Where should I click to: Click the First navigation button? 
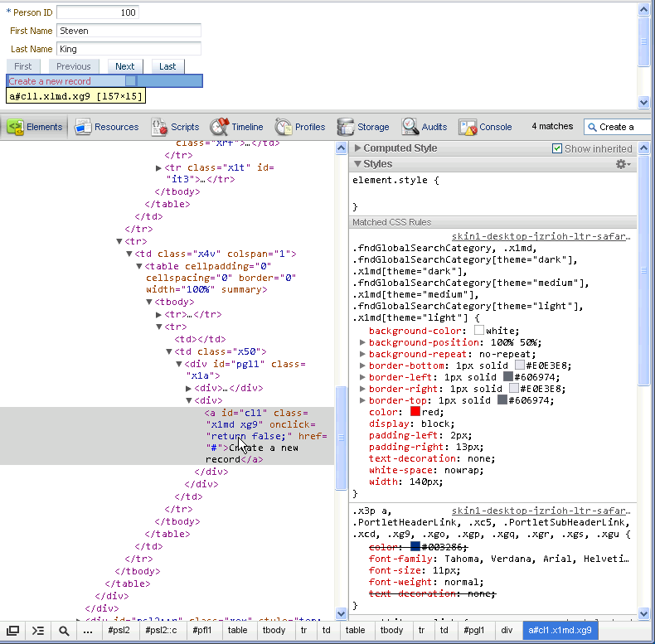[23, 66]
